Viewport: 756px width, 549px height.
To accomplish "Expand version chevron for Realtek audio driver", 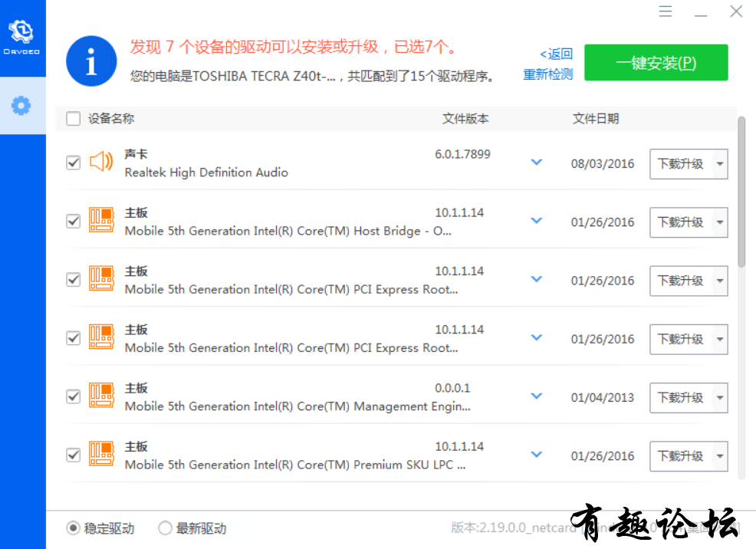I will point(537,163).
